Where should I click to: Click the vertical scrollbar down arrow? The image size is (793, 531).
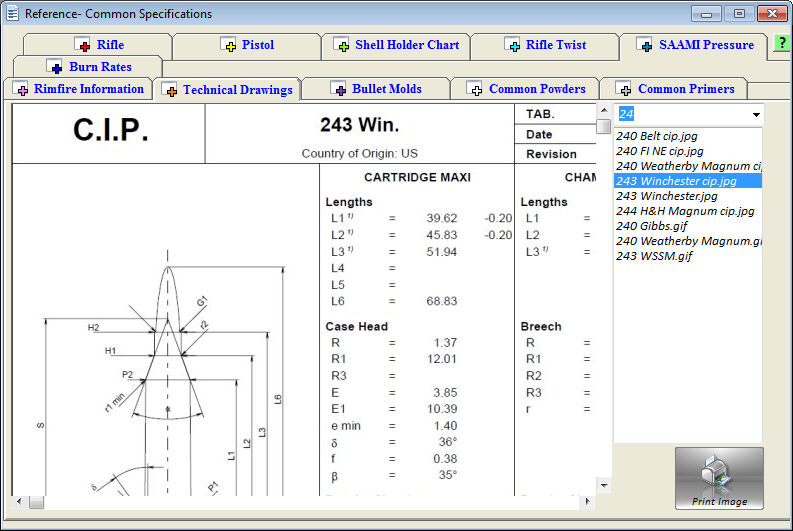click(604, 486)
